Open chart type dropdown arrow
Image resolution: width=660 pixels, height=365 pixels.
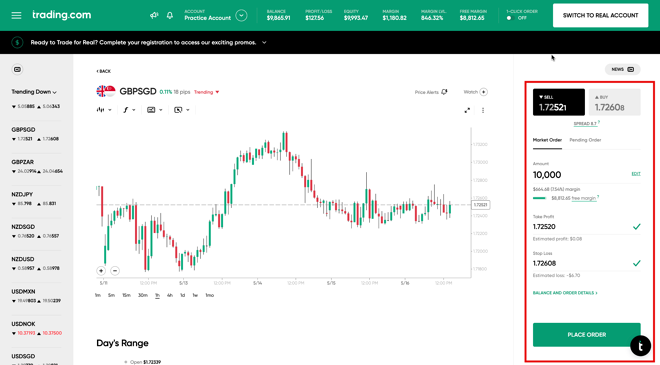tap(110, 110)
